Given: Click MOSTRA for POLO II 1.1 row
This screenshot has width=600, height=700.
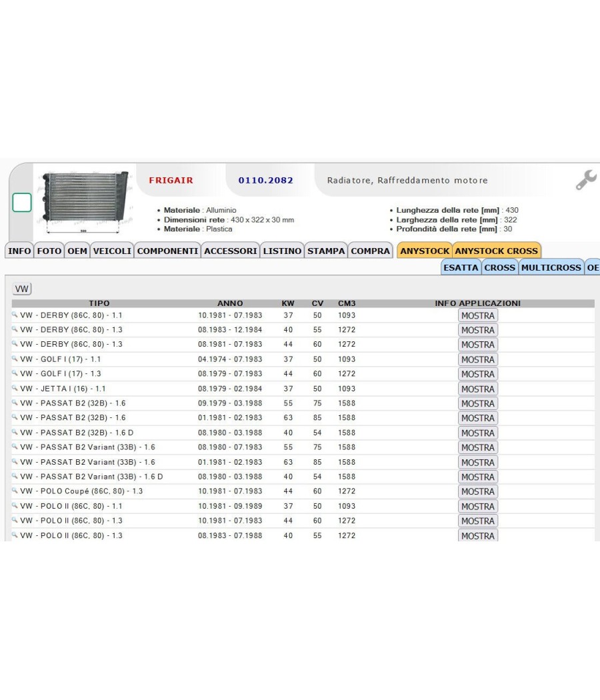Looking at the screenshot, I should click(478, 506).
